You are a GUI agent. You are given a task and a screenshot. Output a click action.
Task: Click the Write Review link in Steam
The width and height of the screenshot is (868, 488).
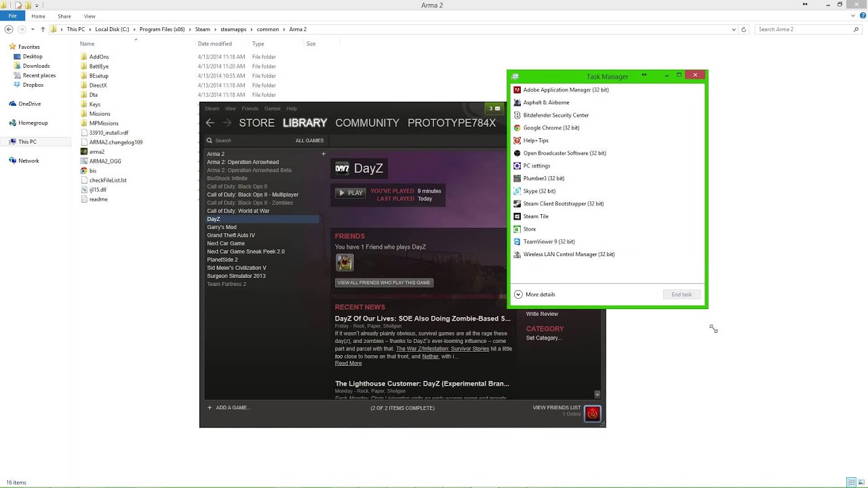click(542, 314)
